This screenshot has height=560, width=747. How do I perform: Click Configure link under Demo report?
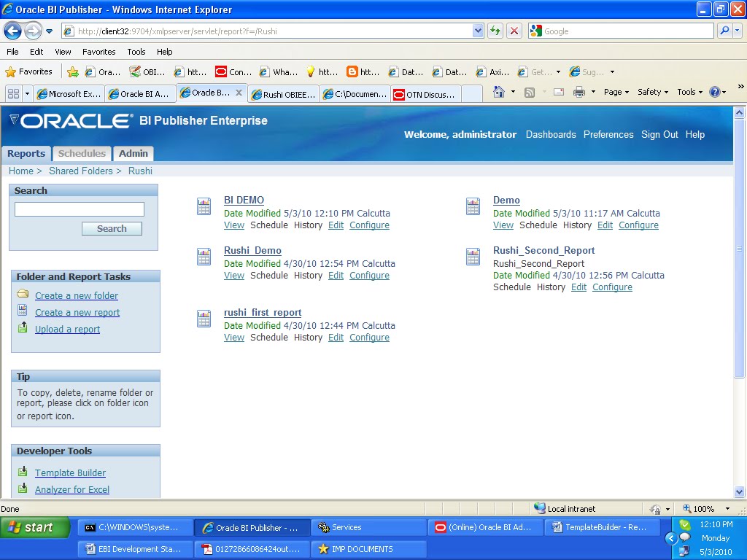click(x=638, y=225)
